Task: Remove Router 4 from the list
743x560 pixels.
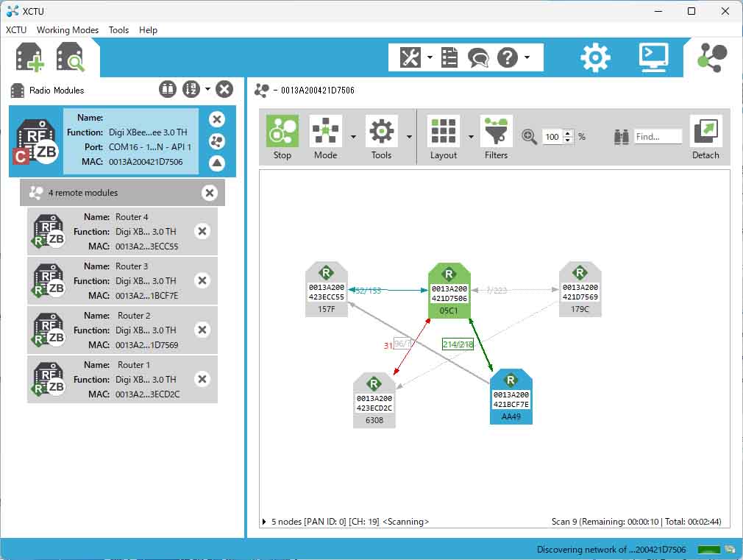Action: point(202,231)
